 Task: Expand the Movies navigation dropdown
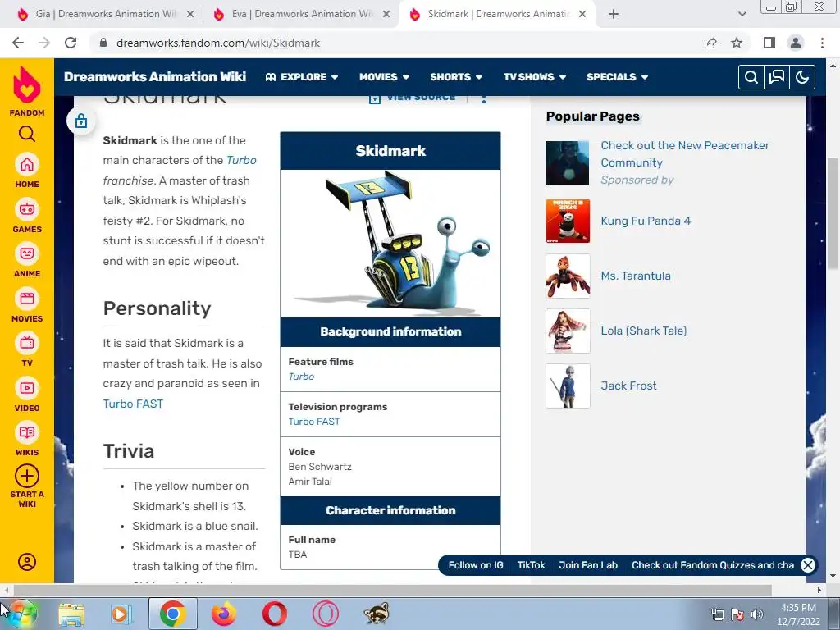tap(384, 77)
